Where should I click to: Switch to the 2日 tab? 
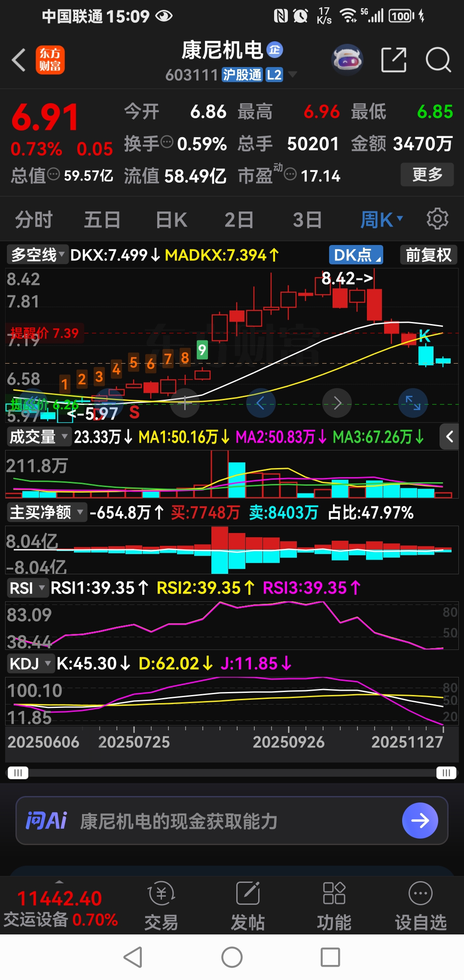coord(239,220)
